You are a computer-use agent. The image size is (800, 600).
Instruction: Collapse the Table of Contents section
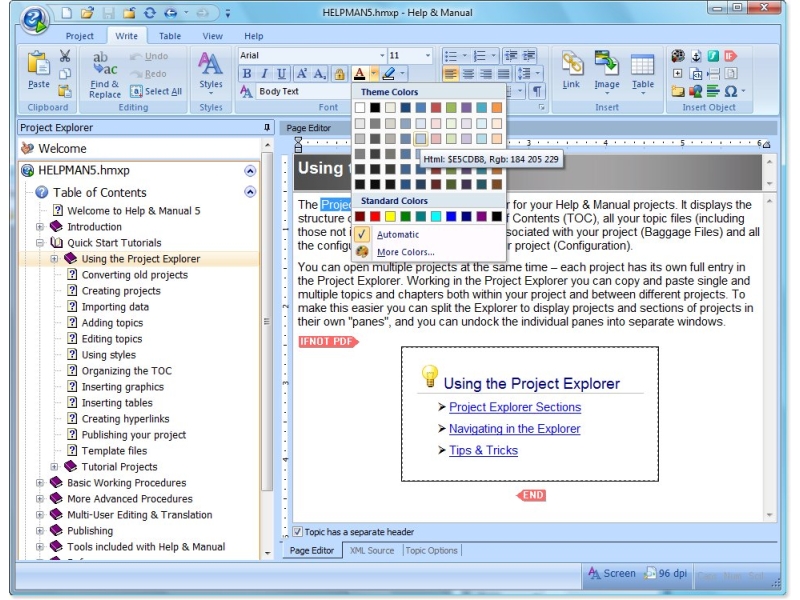point(250,192)
